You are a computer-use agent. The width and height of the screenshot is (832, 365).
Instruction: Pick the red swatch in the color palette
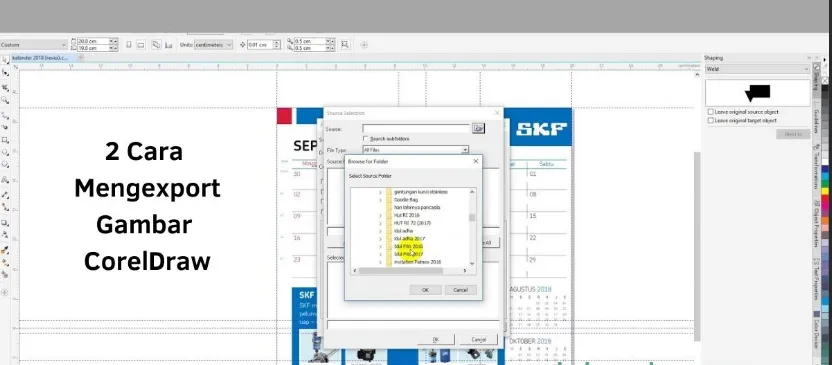point(825,198)
